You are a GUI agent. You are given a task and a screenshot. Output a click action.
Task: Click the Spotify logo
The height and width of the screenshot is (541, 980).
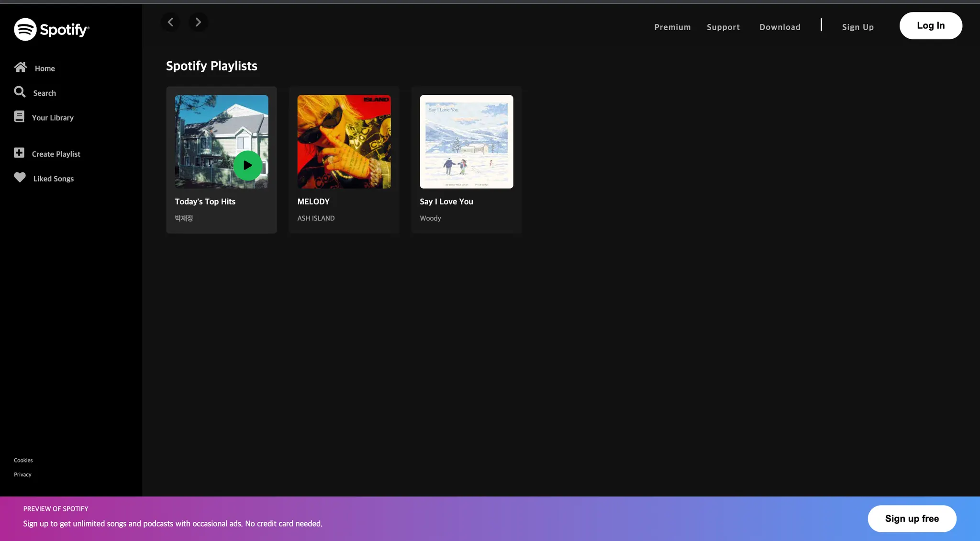[x=52, y=29]
